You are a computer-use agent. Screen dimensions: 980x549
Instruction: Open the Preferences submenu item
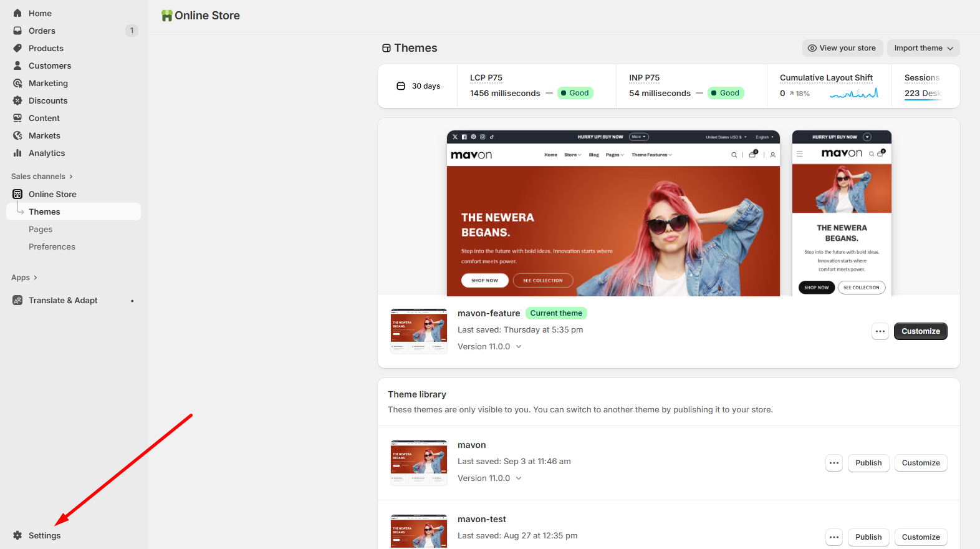[52, 246]
